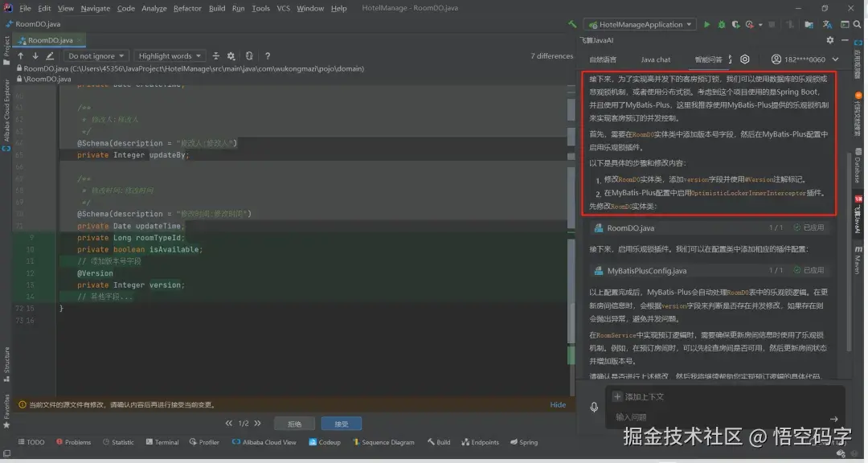Open the Refactor menu
Screen dimensions: 868x463
coord(187,8)
